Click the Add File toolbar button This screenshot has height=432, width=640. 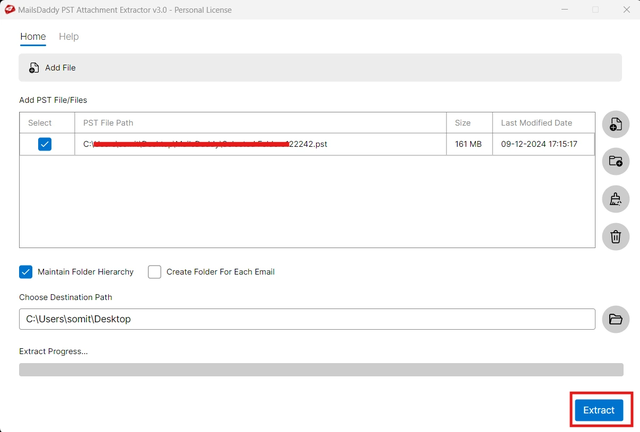[x=52, y=68]
